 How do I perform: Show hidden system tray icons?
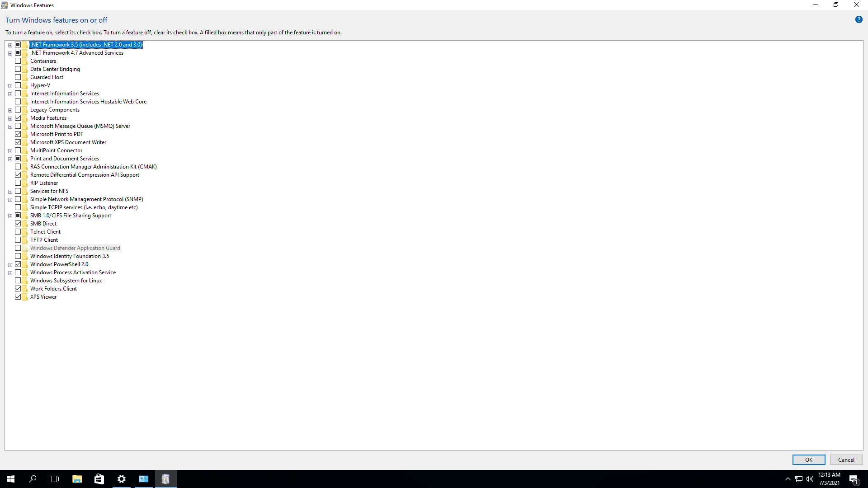(x=788, y=479)
